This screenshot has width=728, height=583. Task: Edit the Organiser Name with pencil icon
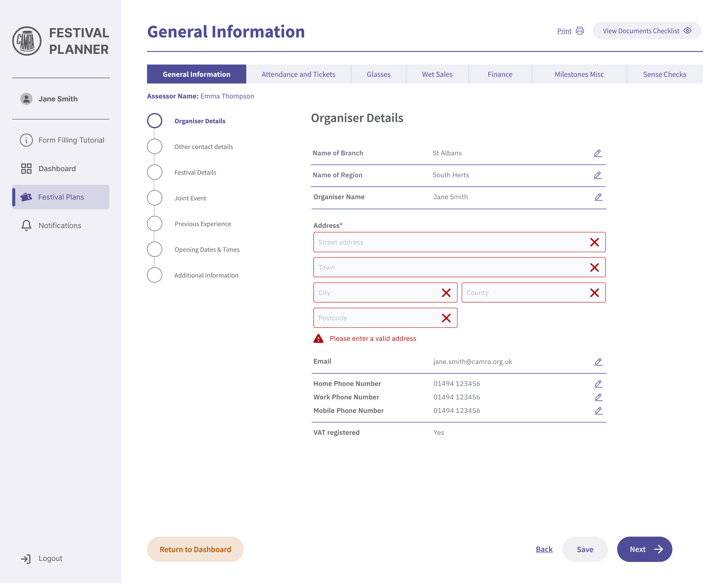click(598, 197)
